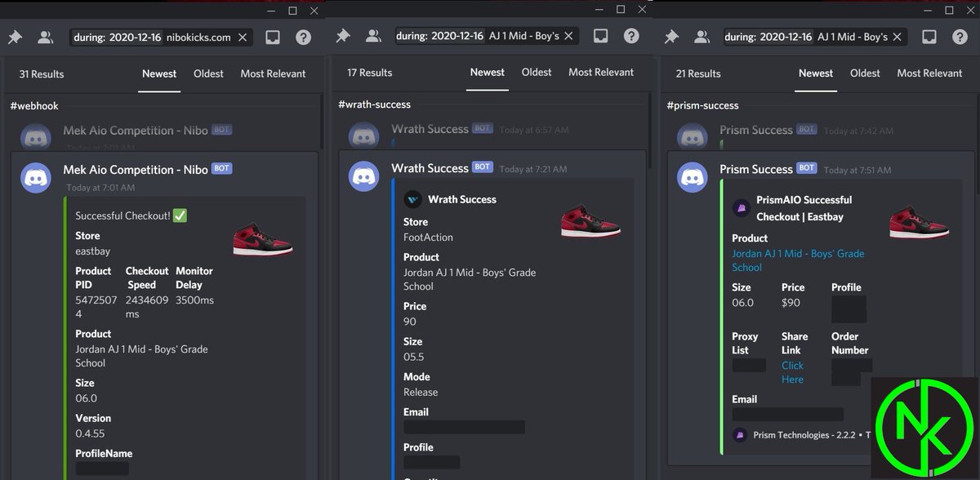This screenshot has height=480, width=980.
Task: Click Prism Success bot avatar at 7:51 AM
Action: coord(692,177)
